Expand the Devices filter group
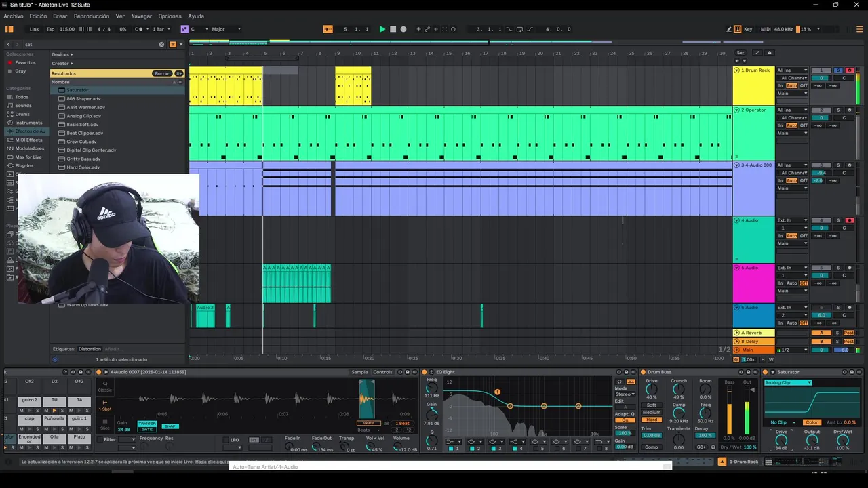Viewport: 868px width, 488px height. 62,54
